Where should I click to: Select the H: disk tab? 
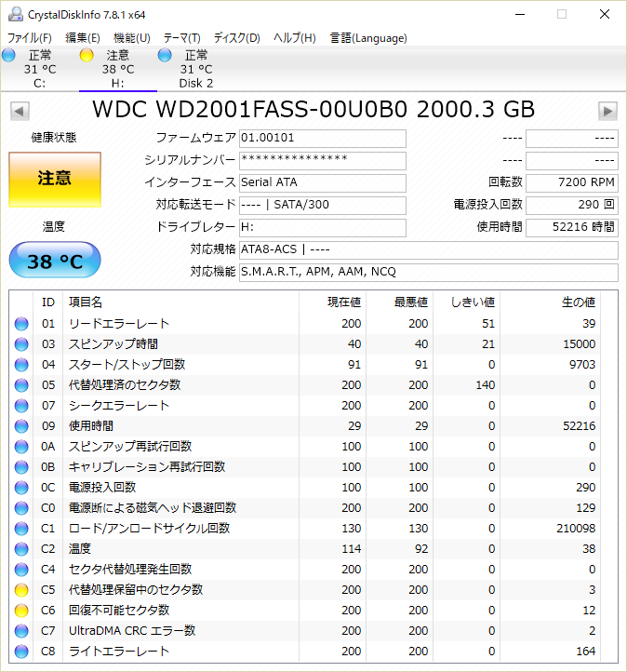tap(118, 69)
